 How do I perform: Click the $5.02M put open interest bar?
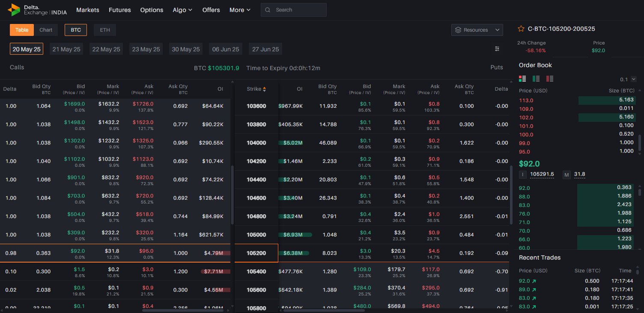point(290,143)
